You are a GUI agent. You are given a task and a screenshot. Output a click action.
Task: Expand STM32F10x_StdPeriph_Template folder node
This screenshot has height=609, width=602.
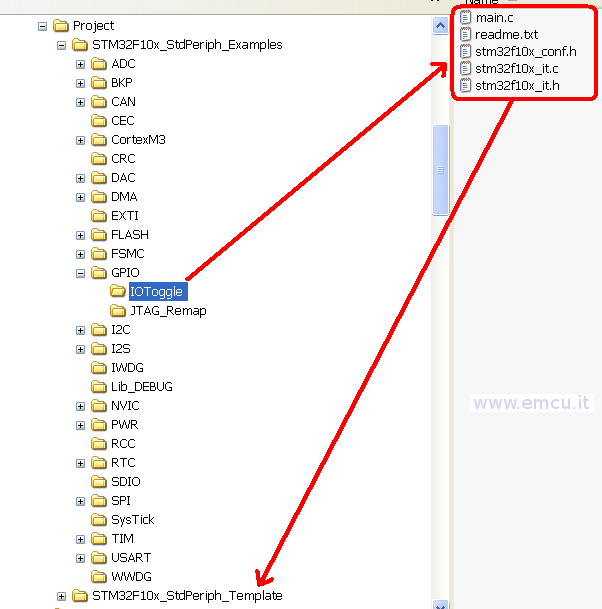click(61, 597)
